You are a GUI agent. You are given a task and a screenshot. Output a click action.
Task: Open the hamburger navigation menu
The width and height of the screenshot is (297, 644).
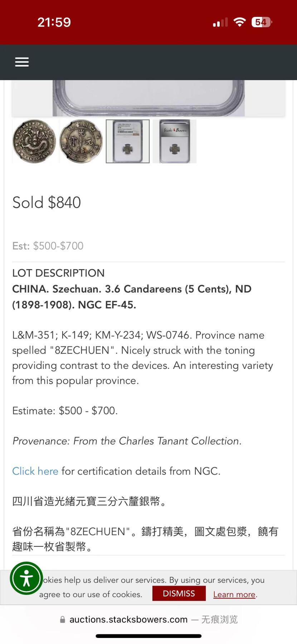22,62
